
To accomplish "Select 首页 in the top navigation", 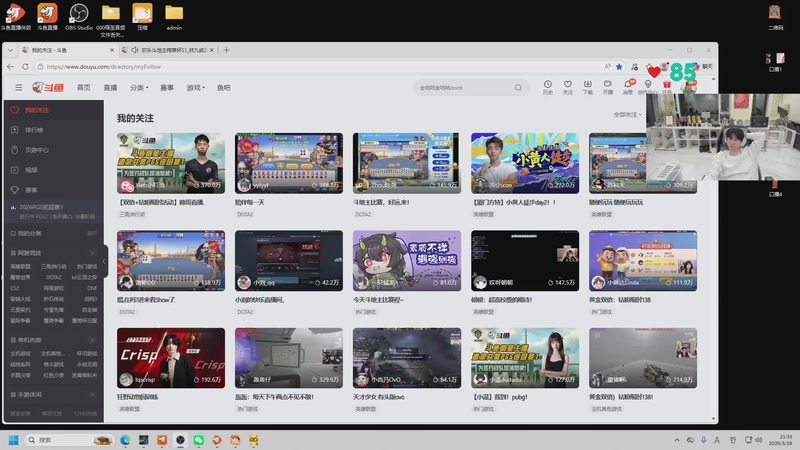I will 84,88.
